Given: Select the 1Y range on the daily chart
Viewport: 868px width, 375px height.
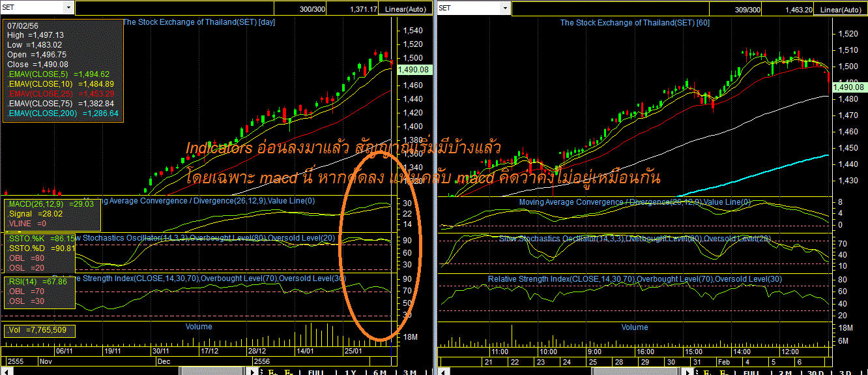Looking at the screenshot, I should coord(350,372).
